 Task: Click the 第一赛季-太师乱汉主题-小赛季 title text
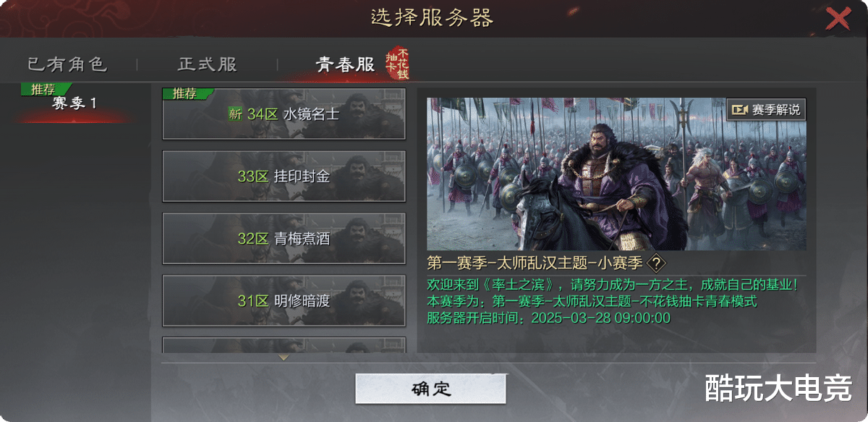tap(535, 263)
